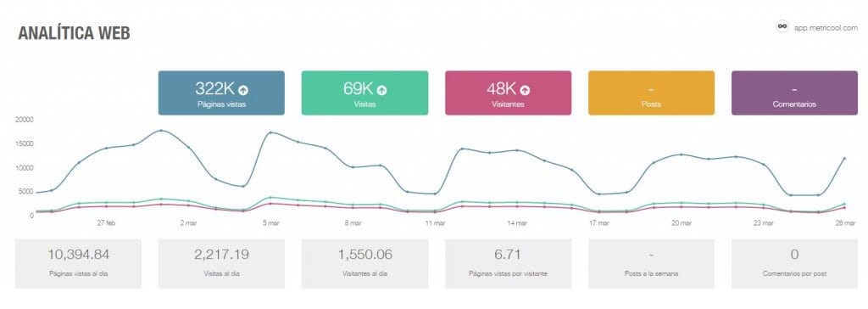Click the 26 mar final data point
This screenshot has width=868, height=309.
click(844, 158)
